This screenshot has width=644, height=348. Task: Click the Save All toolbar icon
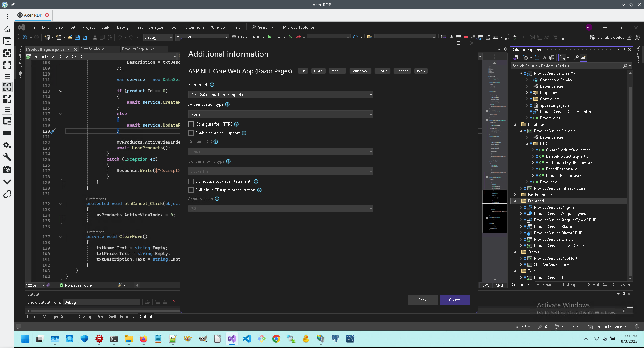pyautogui.click(x=85, y=37)
